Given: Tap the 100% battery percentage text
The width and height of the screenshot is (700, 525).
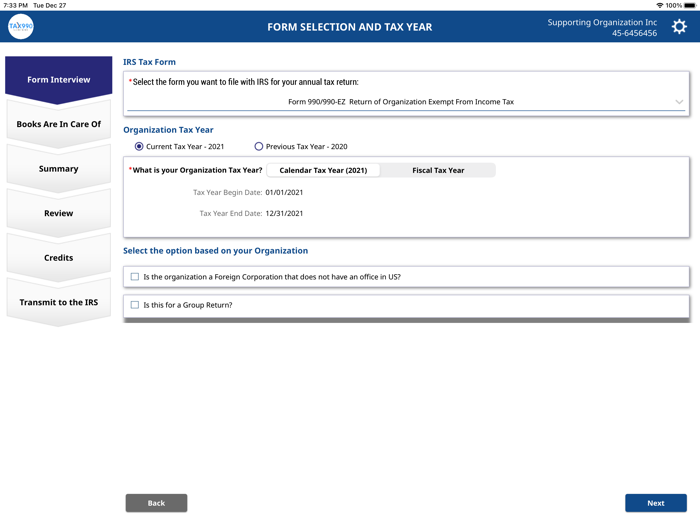Looking at the screenshot, I should click(x=674, y=5).
